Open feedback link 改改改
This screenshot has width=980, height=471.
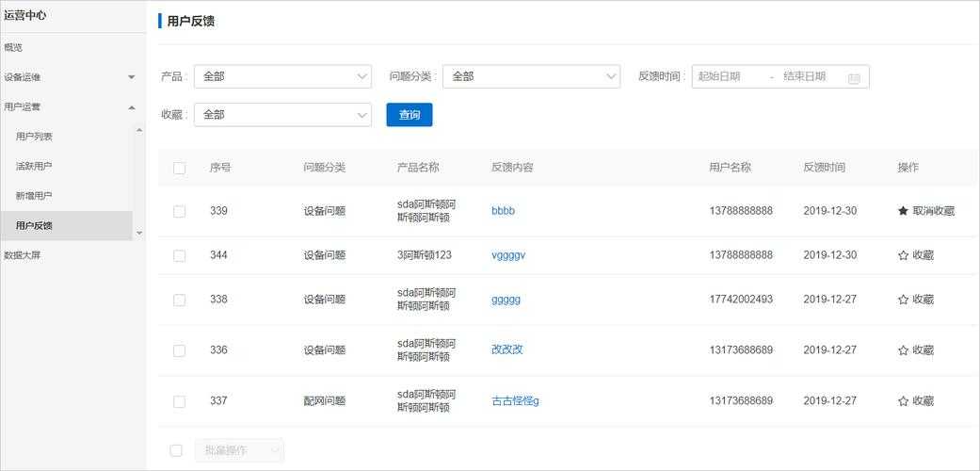point(506,349)
